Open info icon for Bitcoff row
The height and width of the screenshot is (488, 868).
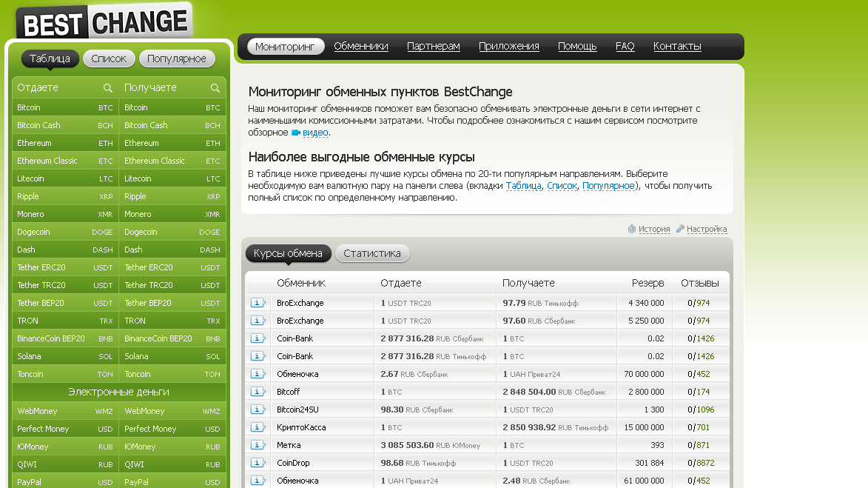click(x=258, y=391)
